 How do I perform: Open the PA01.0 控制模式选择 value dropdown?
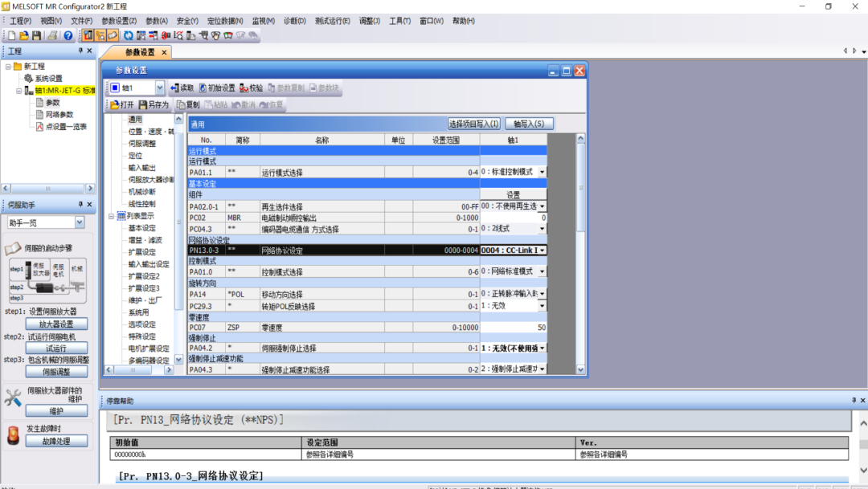pyautogui.click(x=542, y=271)
